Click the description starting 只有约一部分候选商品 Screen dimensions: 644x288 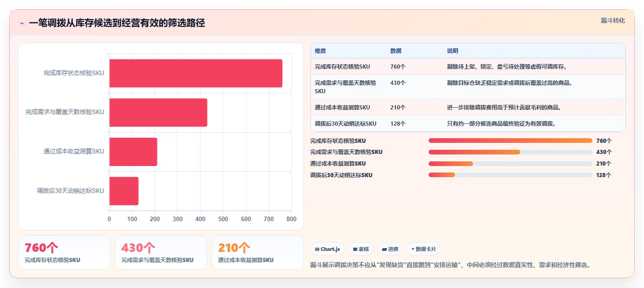click(501, 124)
